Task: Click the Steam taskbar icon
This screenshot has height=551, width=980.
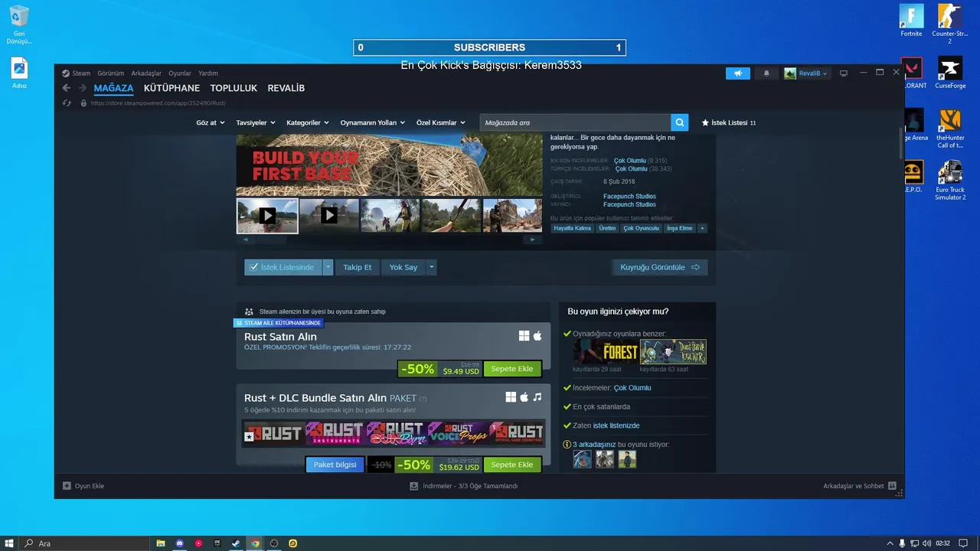Action: point(236,543)
